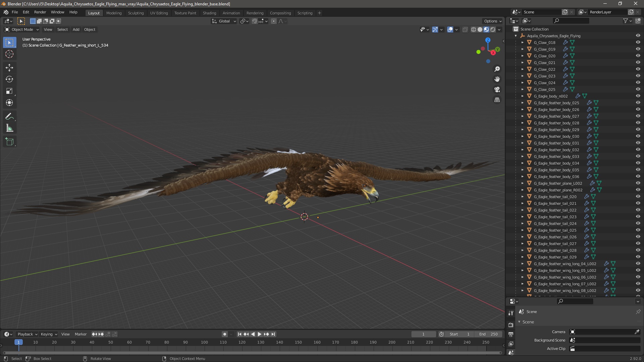Open the Render menu
The width and height of the screenshot is (644, 362).
pyautogui.click(x=40, y=12)
